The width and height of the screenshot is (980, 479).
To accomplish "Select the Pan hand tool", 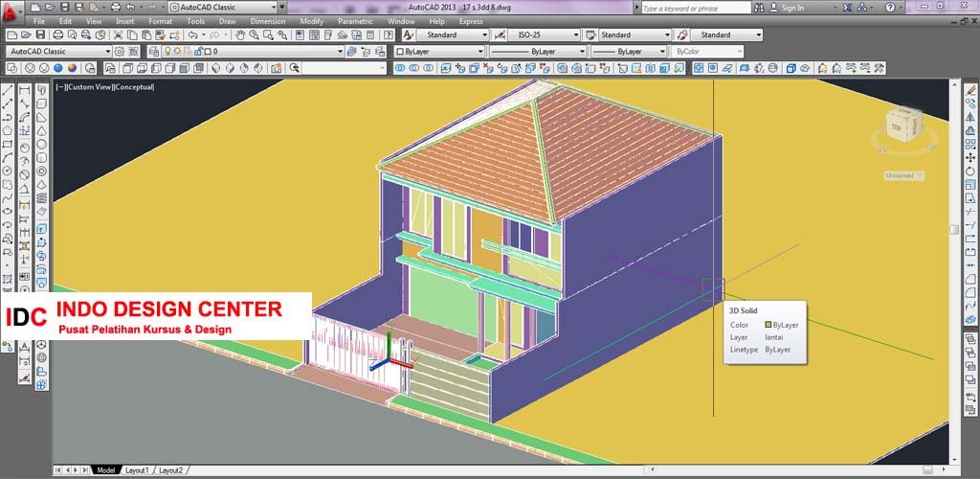I will pyautogui.click(x=240, y=35).
